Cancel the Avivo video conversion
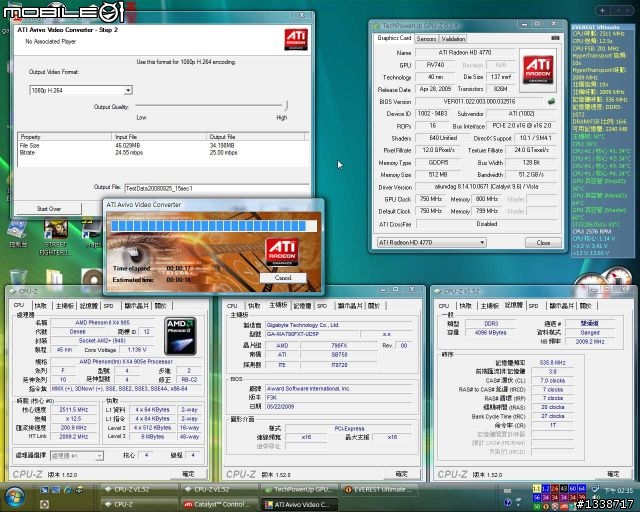This screenshot has width=640, height=512. (x=283, y=278)
